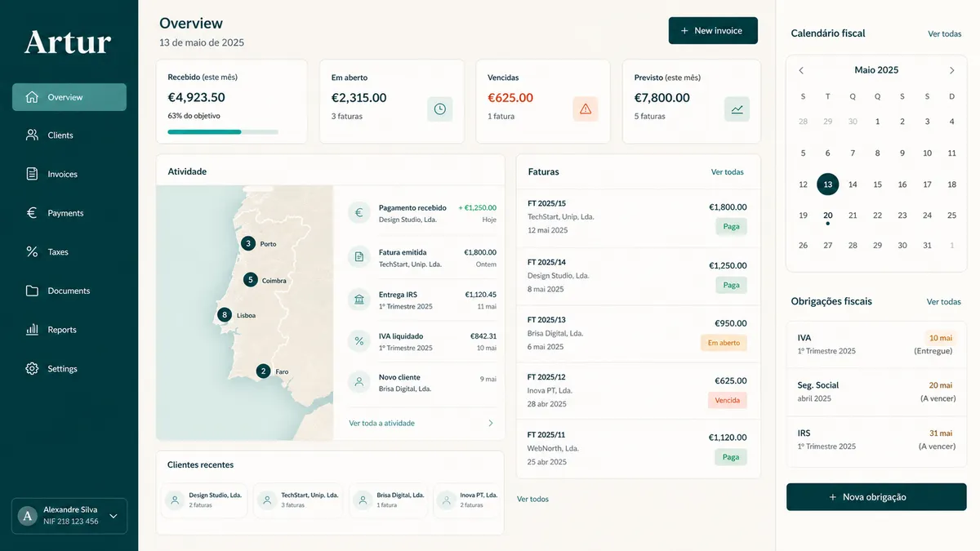Click the trend chart icon on Previsto card
The width and height of the screenshot is (980, 551).
[737, 109]
